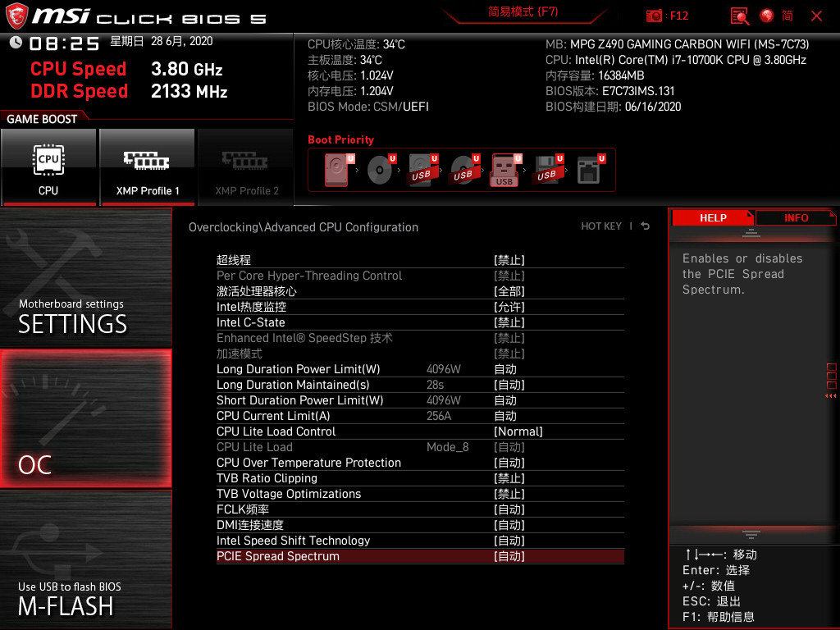Select the USB hard disk boot icon
840x630 pixels.
pos(422,170)
